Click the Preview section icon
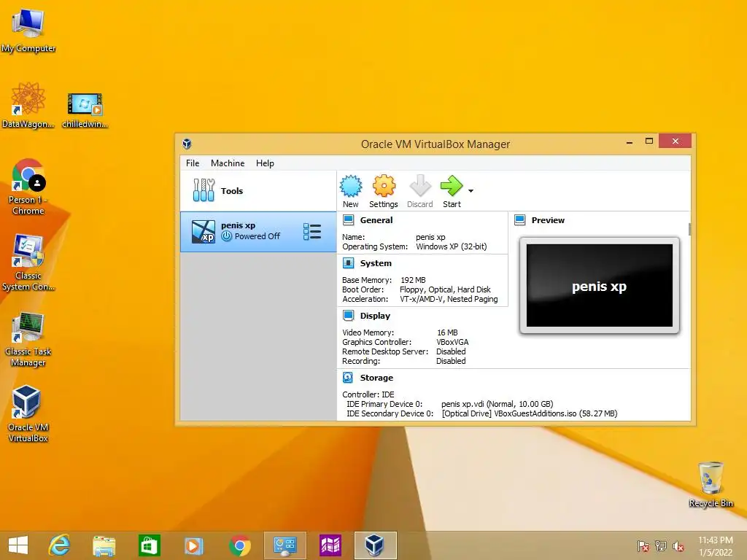 519,220
